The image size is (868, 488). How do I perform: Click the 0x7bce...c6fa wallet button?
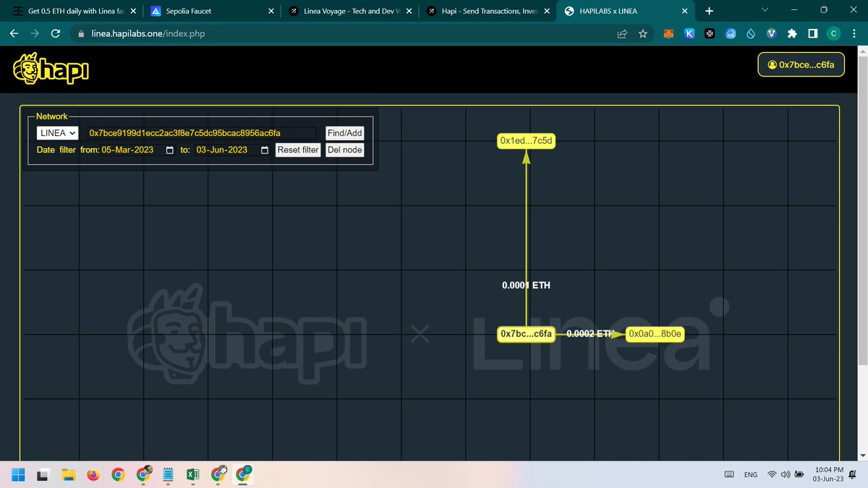[x=801, y=64]
